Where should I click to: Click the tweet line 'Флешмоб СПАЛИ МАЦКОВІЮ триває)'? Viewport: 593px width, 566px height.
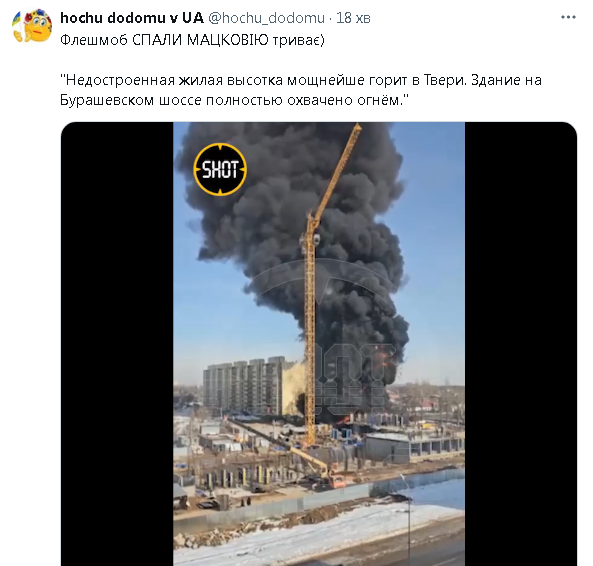pyautogui.click(x=192, y=40)
